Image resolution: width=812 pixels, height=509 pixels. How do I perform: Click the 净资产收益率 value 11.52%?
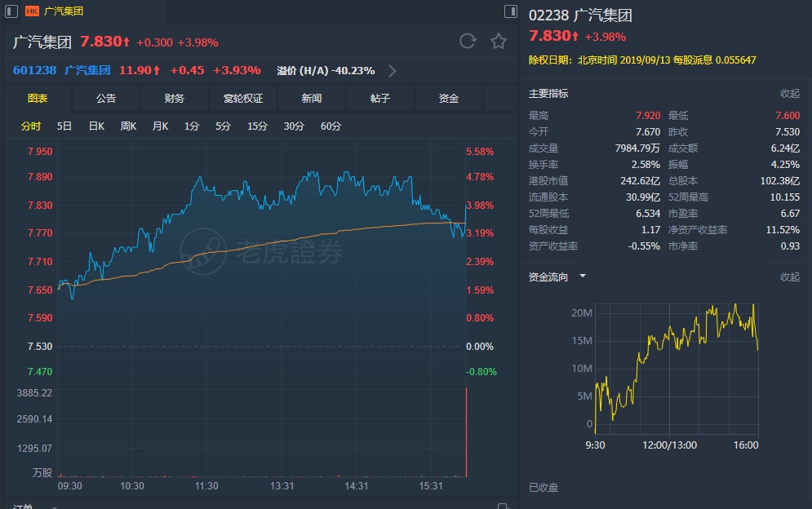click(783, 229)
